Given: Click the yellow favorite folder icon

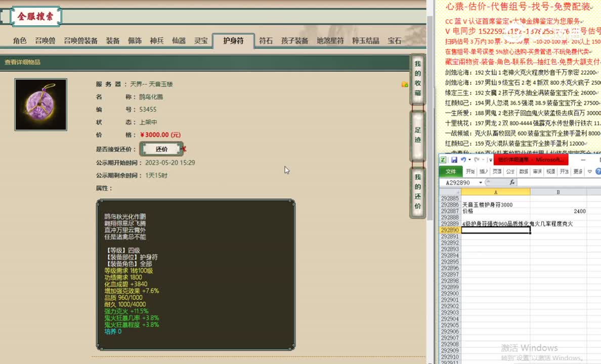Looking at the screenshot, I should [405, 84].
